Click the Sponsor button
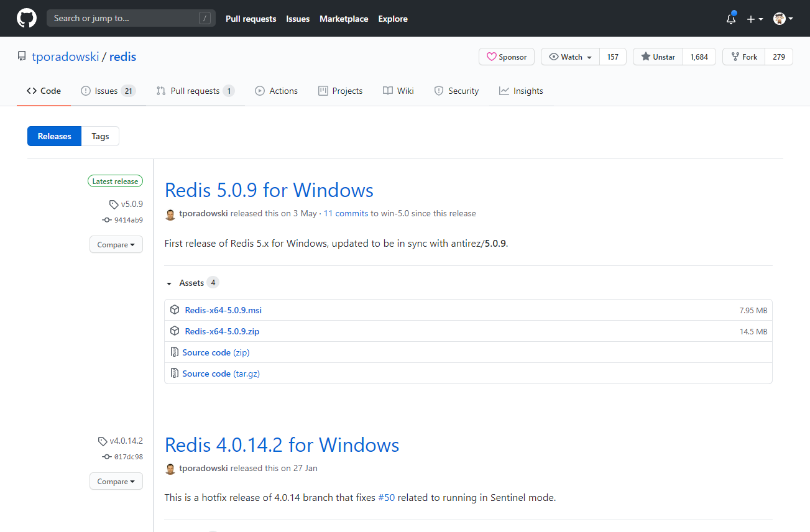The height and width of the screenshot is (532, 810). (x=507, y=57)
